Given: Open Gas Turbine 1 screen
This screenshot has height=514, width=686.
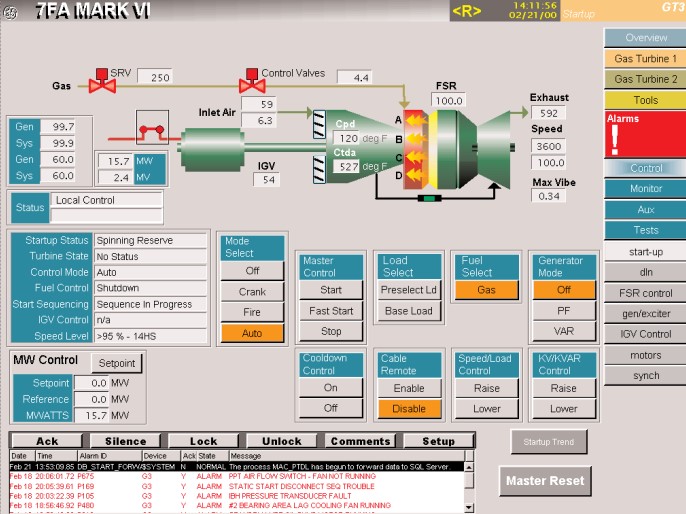Looking at the screenshot, I should tap(645, 59).
